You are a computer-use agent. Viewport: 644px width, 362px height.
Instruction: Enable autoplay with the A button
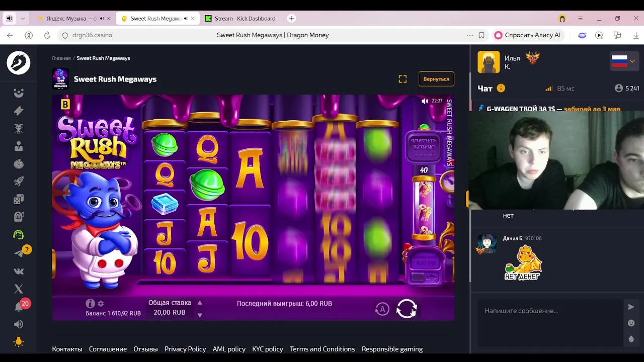[382, 309]
